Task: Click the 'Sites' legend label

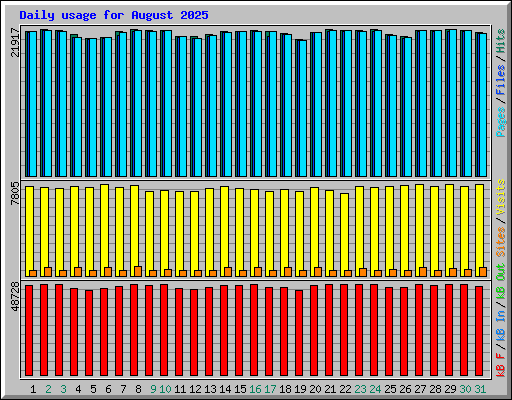Action: tap(500, 242)
